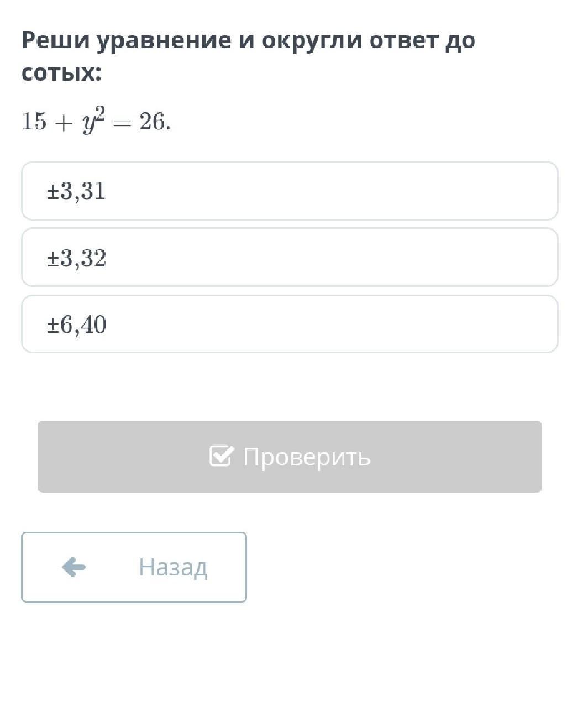The height and width of the screenshot is (717, 588).
Task: Click the number 26 in the equation
Action: pyautogui.click(x=152, y=122)
